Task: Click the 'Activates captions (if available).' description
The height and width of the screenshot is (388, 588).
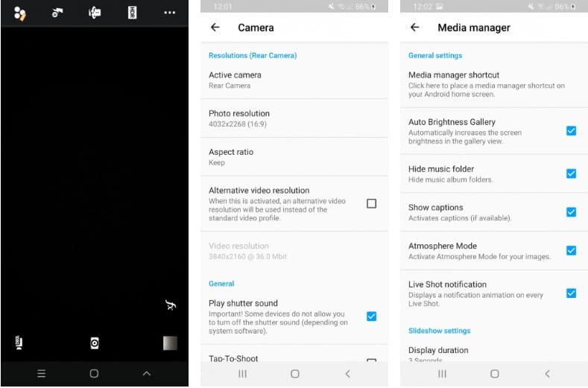Action: pos(460,218)
